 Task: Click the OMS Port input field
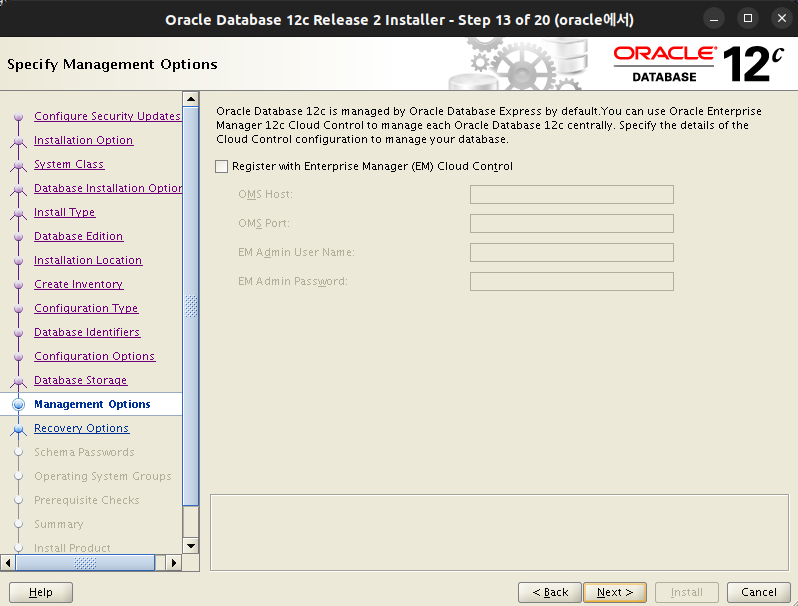click(x=572, y=223)
